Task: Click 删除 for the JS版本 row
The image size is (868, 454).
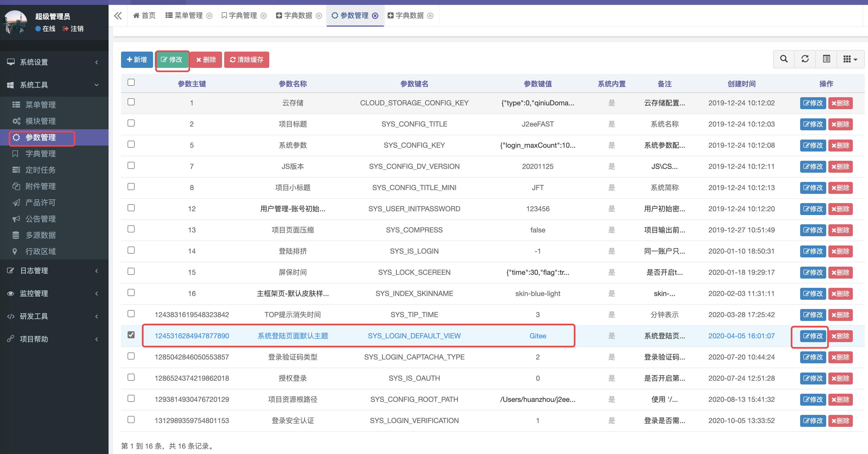Action: [x=840, y=166]
